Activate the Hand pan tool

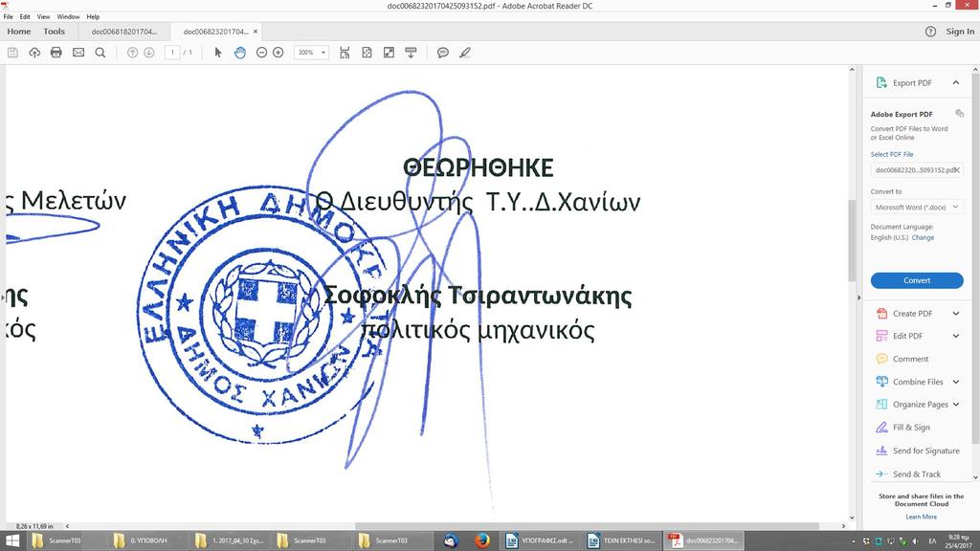(x=240, y=53)
